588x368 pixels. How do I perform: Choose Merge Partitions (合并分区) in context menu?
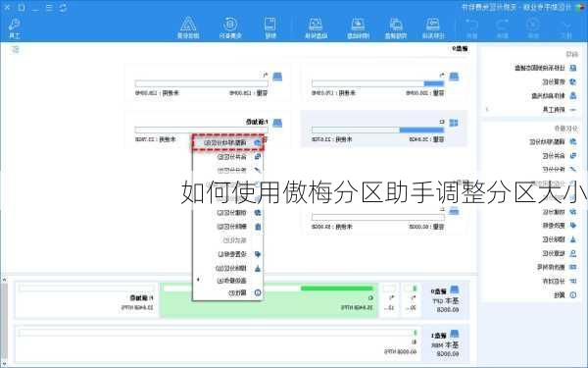click(228, 157)
